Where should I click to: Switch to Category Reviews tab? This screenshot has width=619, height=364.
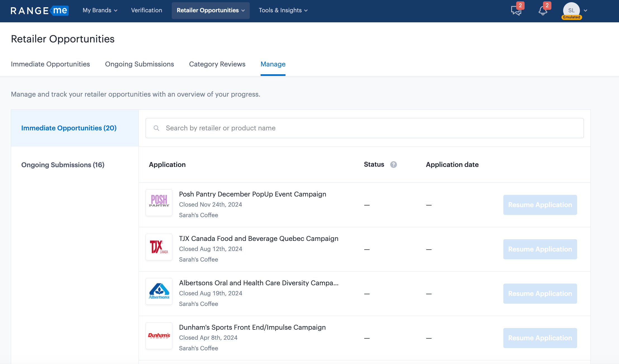pyautogui.click(x=217, y=64)
